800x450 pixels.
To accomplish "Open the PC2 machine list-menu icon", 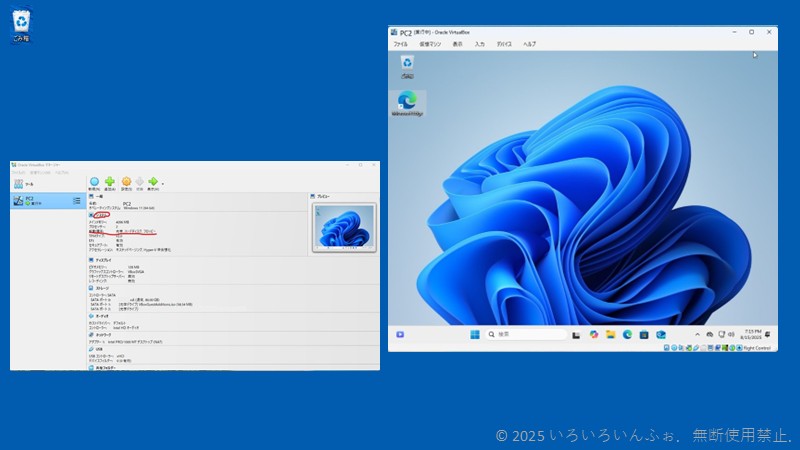I will click(x=77, y=201).
